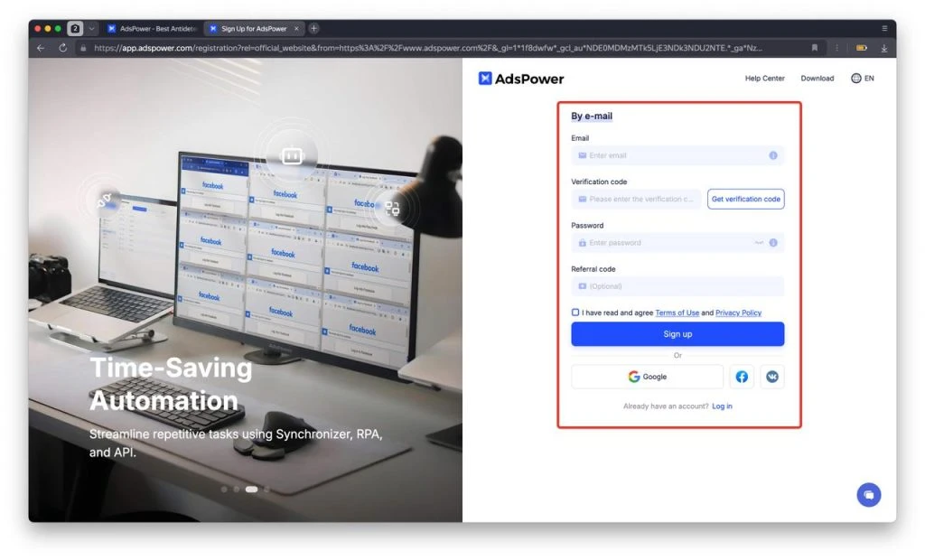Open the tab count indicator showing 2

75,28
